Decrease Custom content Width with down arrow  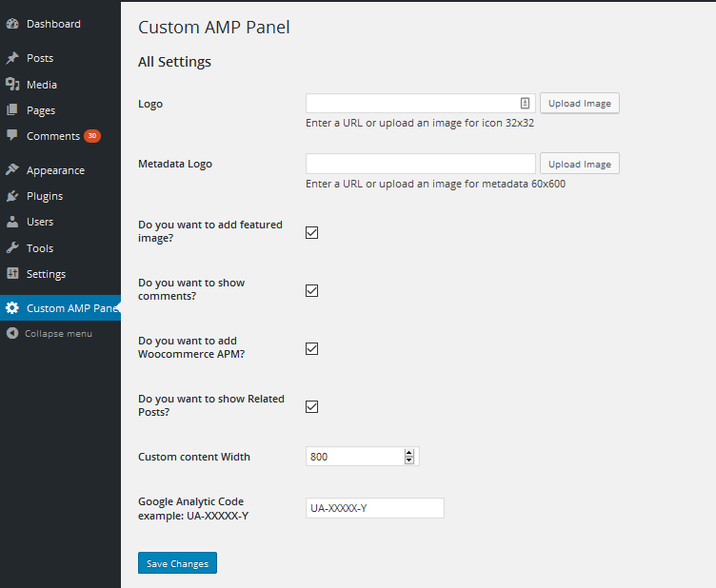409,461
